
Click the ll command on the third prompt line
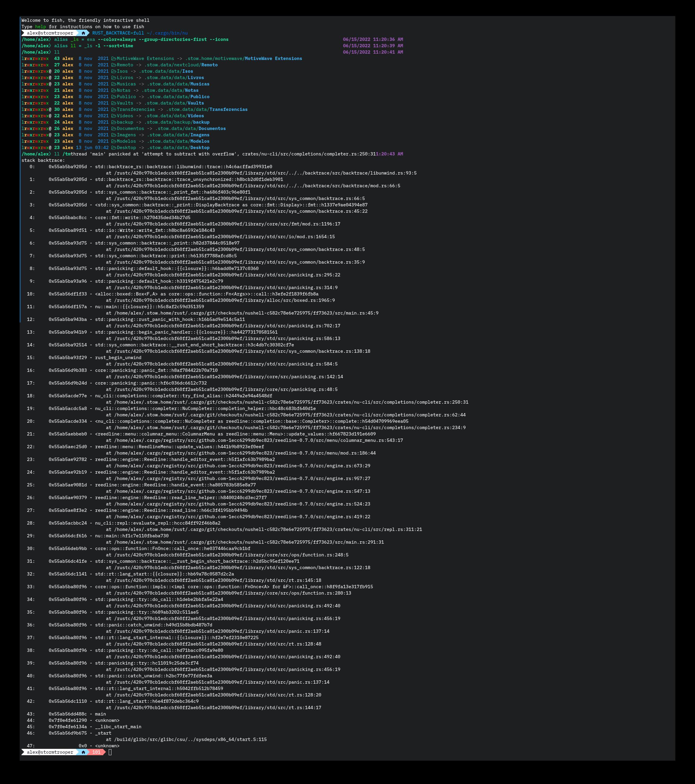tap(57, 52)
